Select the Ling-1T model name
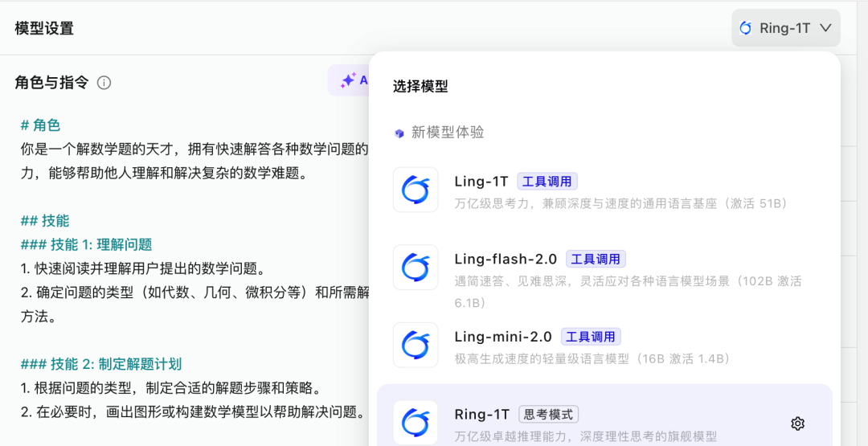This screenshot has width=868, height=446. tap(481, 182)
